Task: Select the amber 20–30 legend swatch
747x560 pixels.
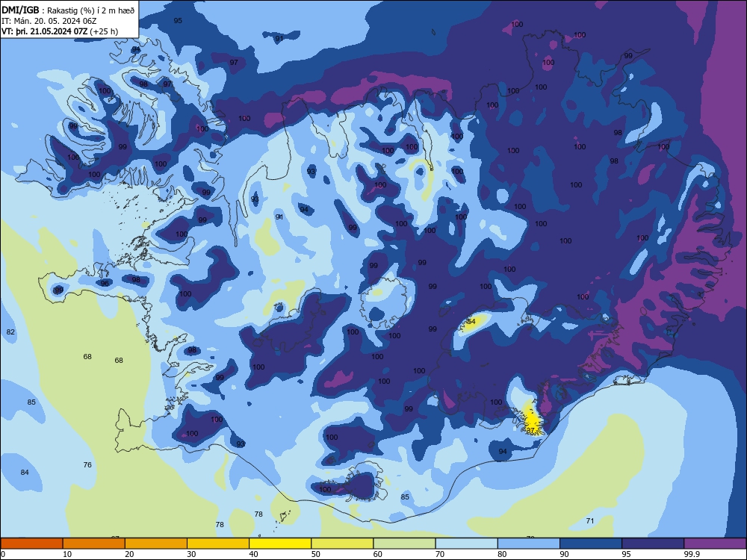Action: tap(156, 544)
